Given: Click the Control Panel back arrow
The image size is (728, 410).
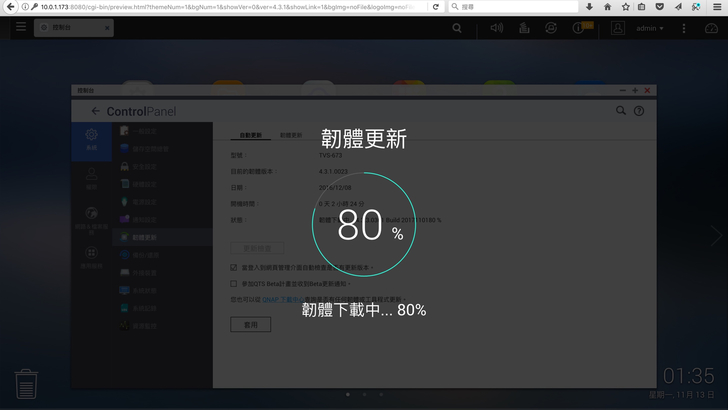Looking at the screenshot, I should click(96, 111).
